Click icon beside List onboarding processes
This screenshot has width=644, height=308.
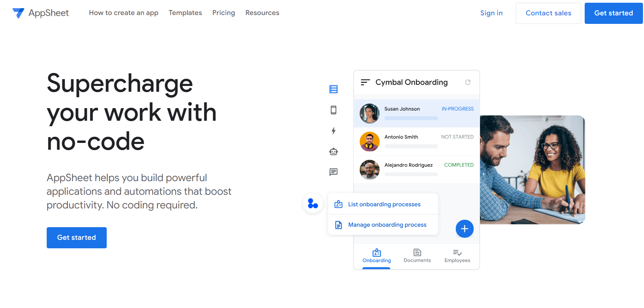pyautogui.click(x=338, y=204)
